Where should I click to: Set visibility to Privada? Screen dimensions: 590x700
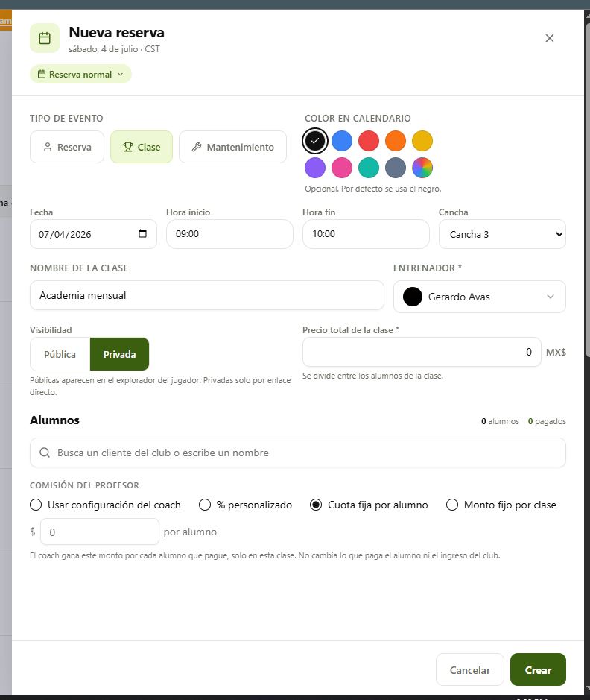click(x=119, y=354)
